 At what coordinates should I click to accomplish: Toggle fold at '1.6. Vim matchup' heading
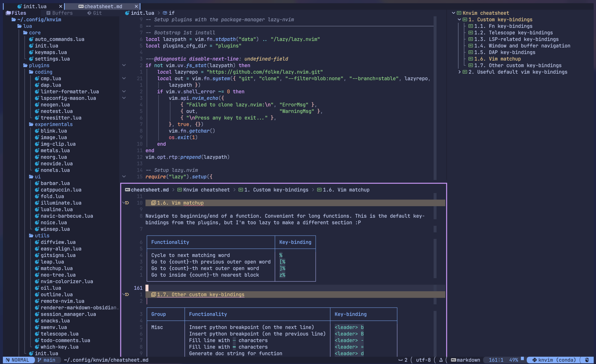click(124, 203)
